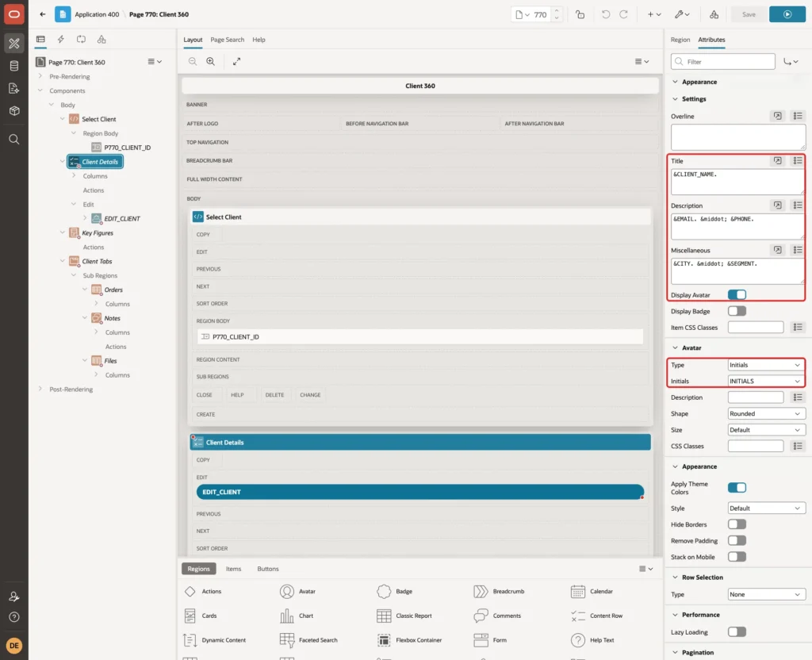This screenshot has height=660, width=812.
Task: Open Title field in code editor
Action: pyautogui.click(x=777, y=160)
